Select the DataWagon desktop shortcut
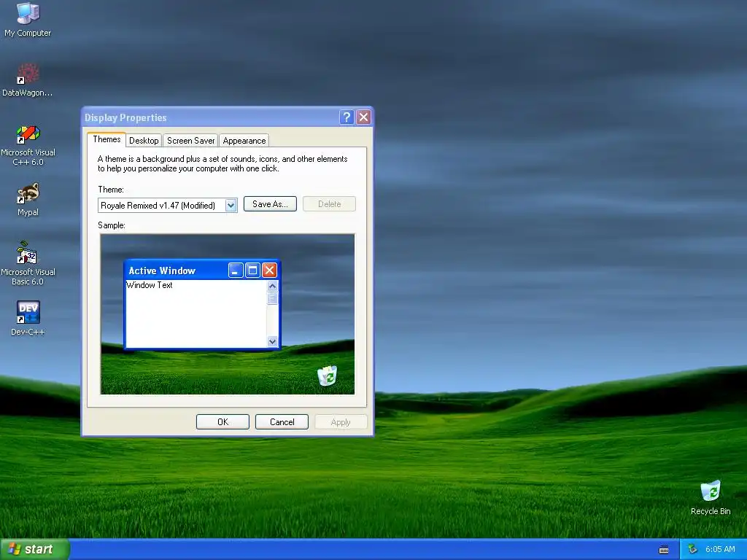This screenshot has width=747, height=560. click(x=28, y=79)
